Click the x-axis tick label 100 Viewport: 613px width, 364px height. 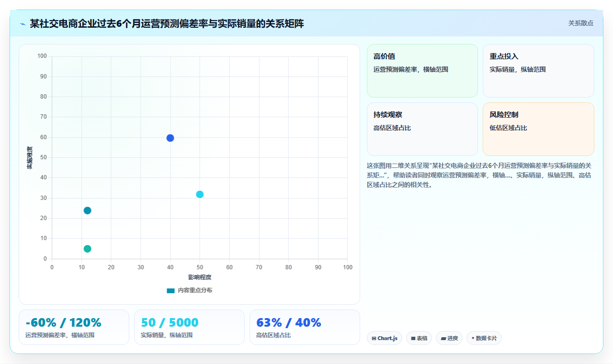(x=347, y=267)
